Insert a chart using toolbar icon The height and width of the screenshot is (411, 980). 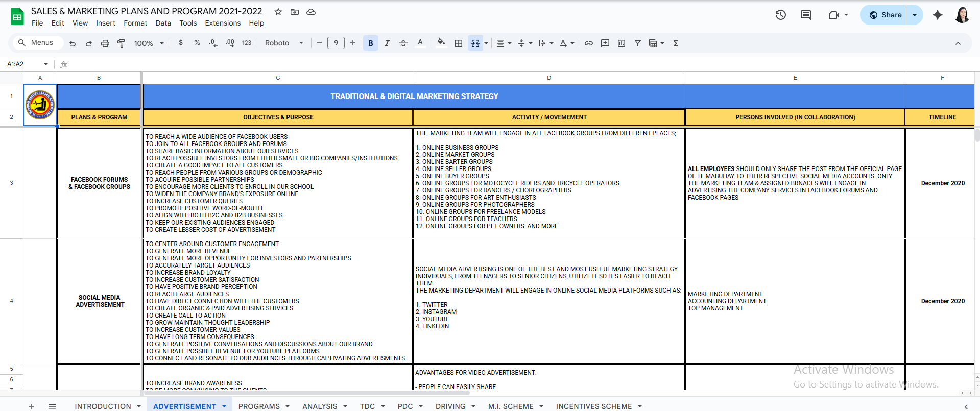[621, 43]
